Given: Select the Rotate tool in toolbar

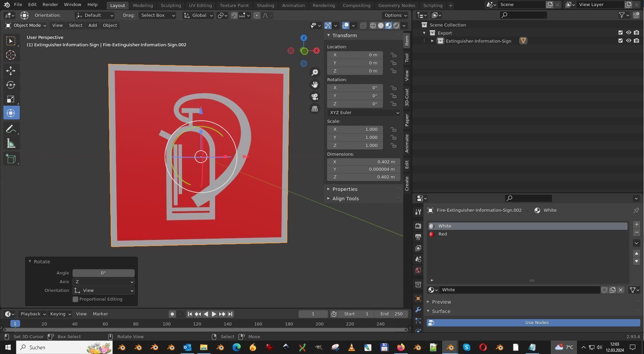Looking at the screenshot, I should click(x=11, y=85).
